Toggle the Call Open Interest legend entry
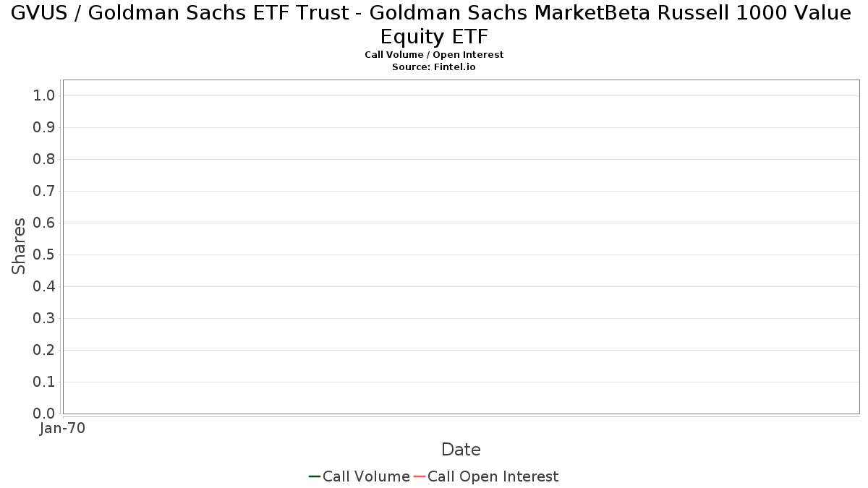Image resolution: width=868 pixels, height=488 pixels. (486, 476)
